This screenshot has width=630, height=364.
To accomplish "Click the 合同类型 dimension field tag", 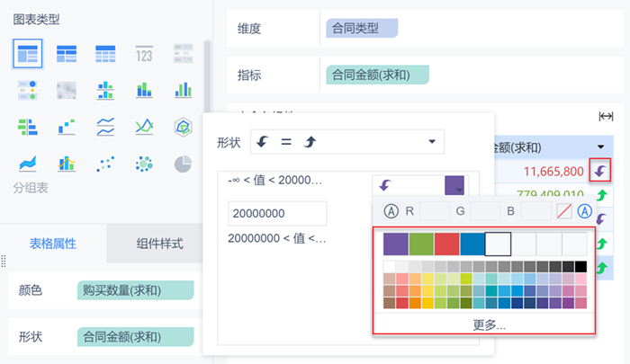I will pos(362,29).
